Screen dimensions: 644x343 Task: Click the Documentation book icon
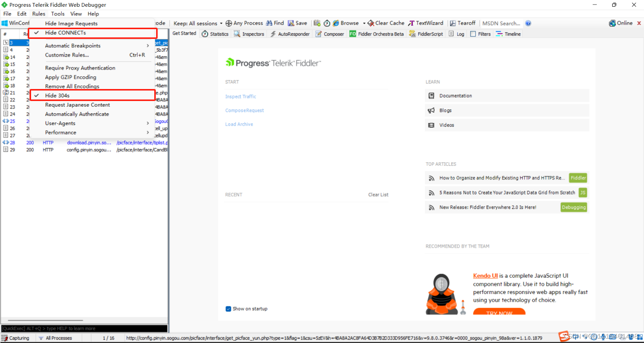431,96
